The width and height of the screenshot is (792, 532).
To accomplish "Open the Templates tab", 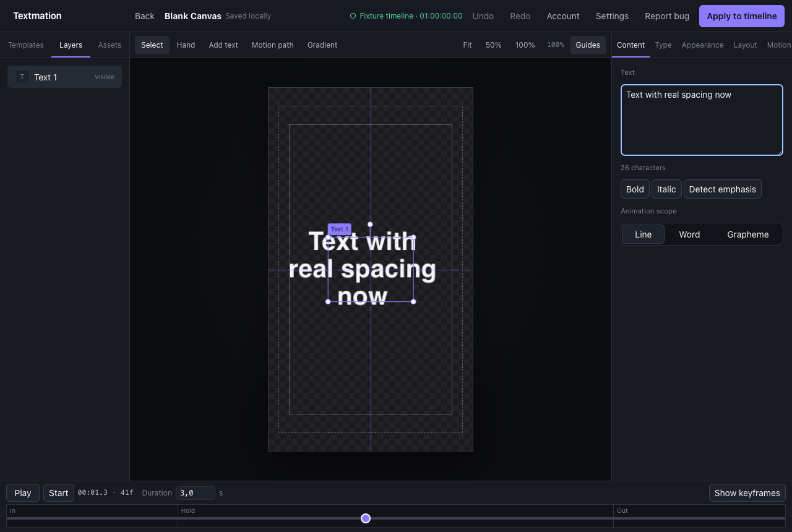I will (26, 45).
